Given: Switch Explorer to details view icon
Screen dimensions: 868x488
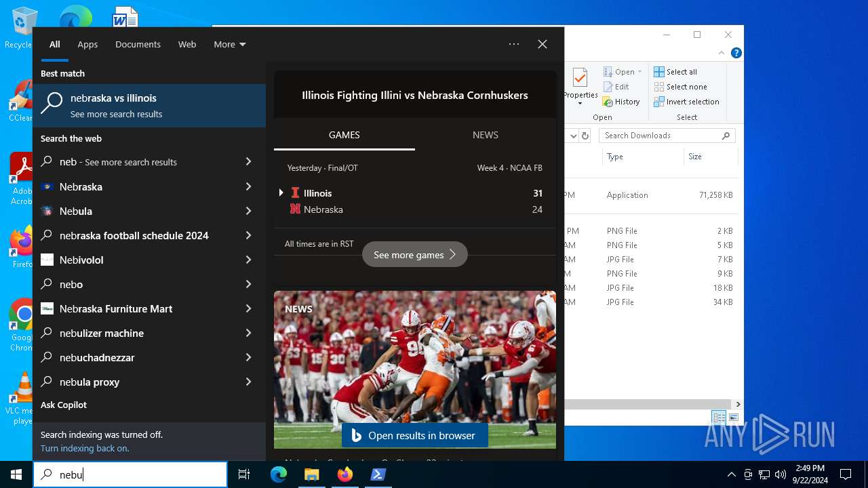Looking at the screenshot, I should pos(719,418).
